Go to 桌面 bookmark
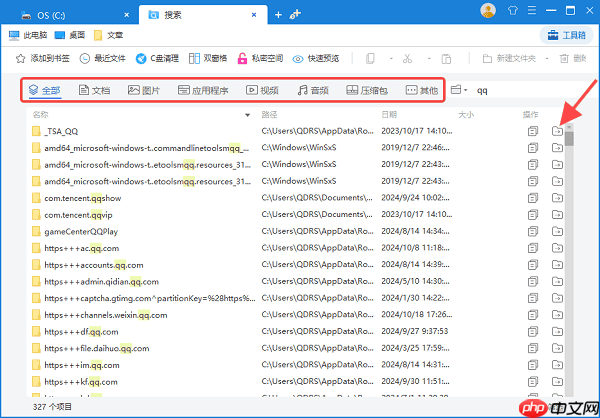The width and height of the screenshot is (600, 418). click(x=70, y=36)
